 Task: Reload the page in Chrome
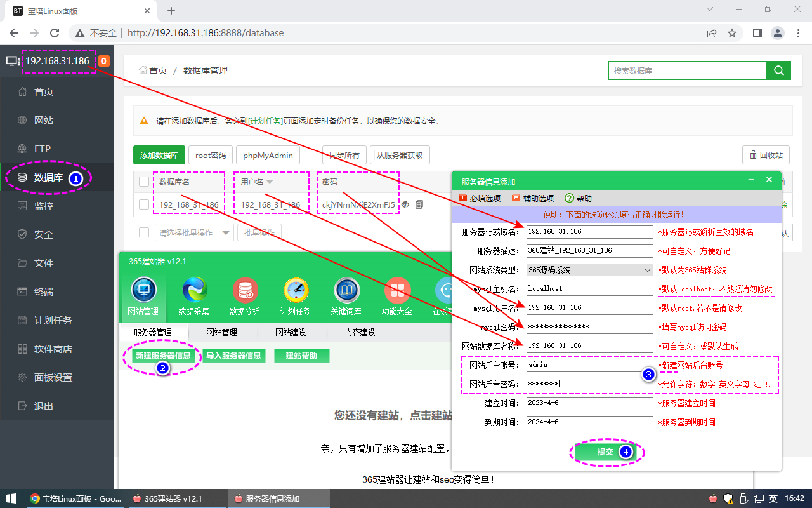55,33
